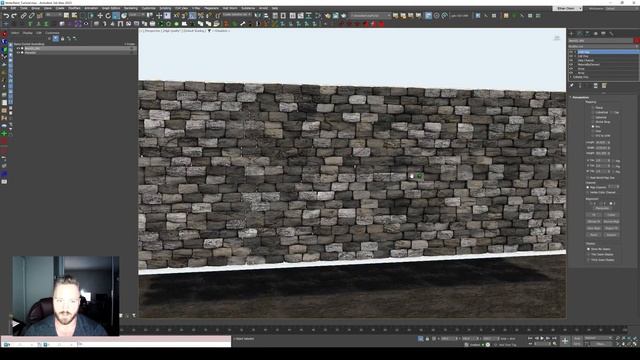640x360 pixels.
Task: Select the Spherical mapping radio button
Action: tap(593, 117)
